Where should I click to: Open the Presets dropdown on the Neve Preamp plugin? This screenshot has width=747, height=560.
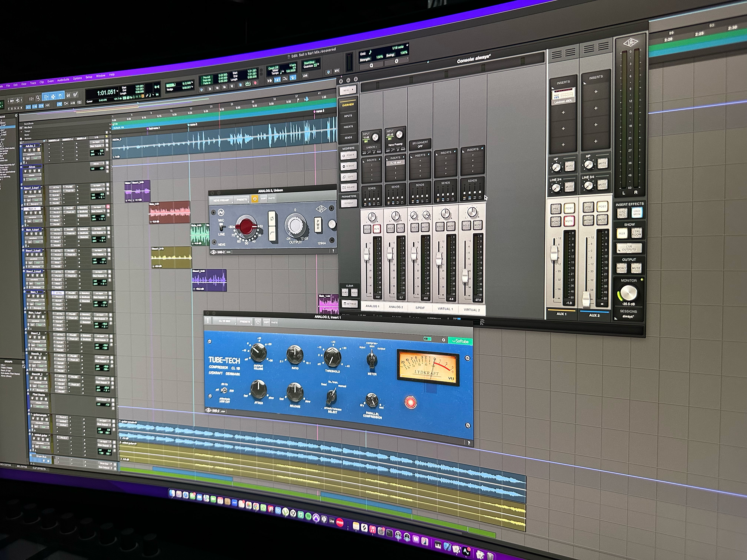pyautogui.click(x=242, y=200)
